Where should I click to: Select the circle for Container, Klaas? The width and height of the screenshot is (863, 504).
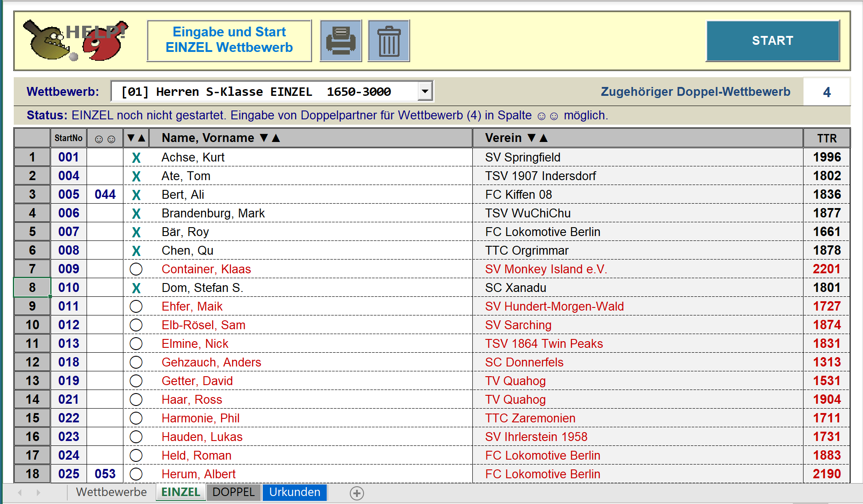pos(136,269)
